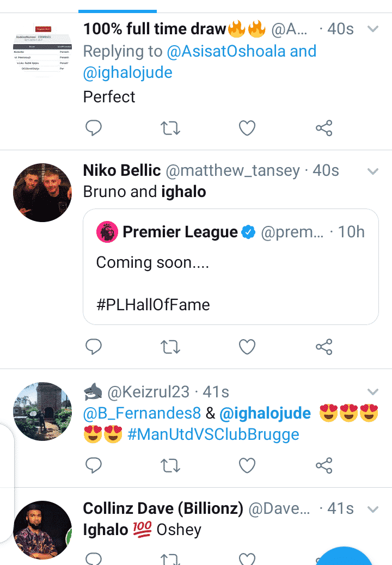
Task: View Niko Bellic's profile picture
Action: tap(42, 193)
